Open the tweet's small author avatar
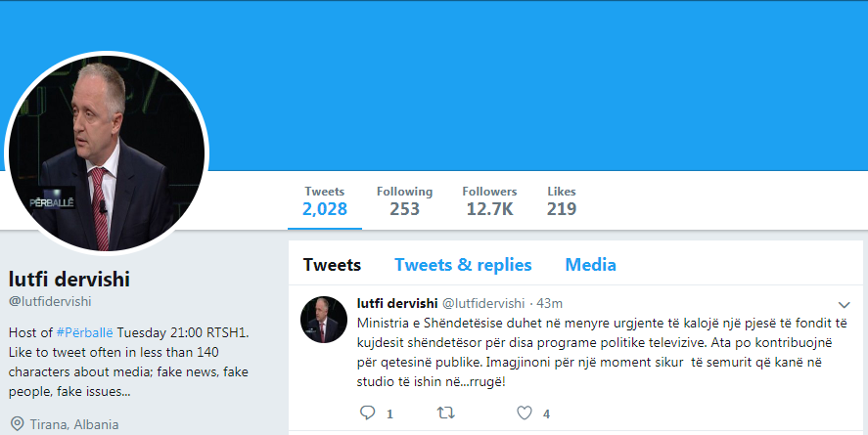The image size is (868, 435). [324, 320]
